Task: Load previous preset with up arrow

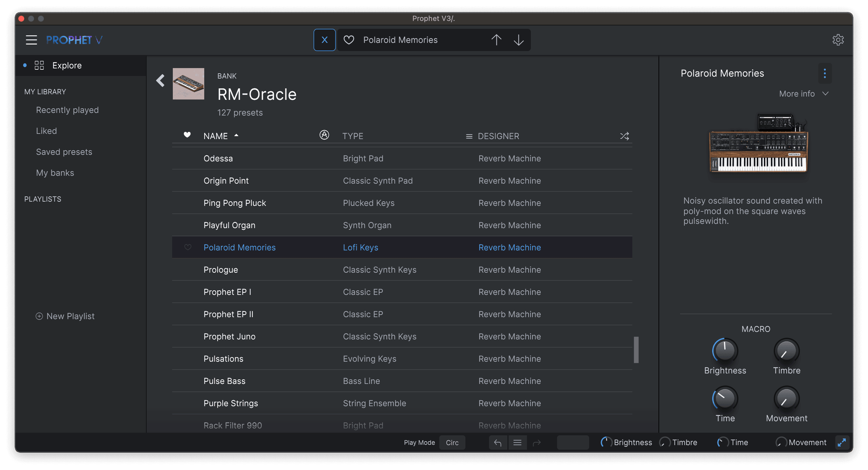Action: tap(496, 40)
